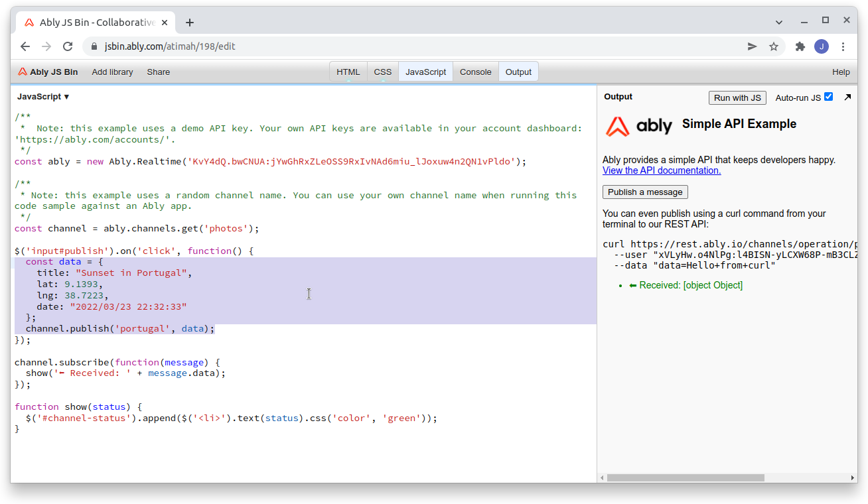Open a new browser tab
Screen dimensions: 868x504
(x=190, y=23)
